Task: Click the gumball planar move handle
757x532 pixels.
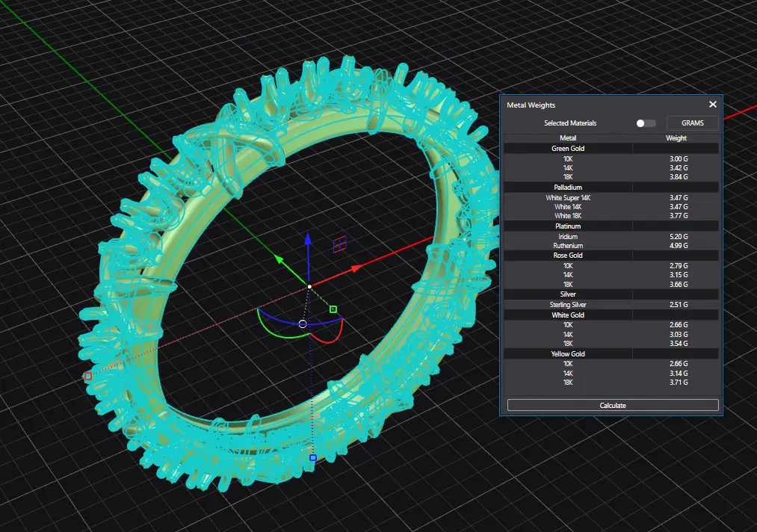Action: click(340, 244)
